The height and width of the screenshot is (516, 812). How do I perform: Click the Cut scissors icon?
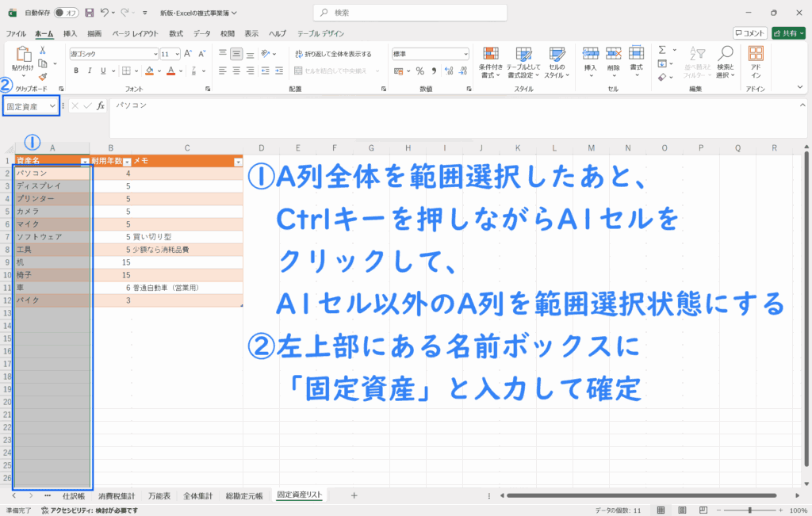click(x=43, y=50)
